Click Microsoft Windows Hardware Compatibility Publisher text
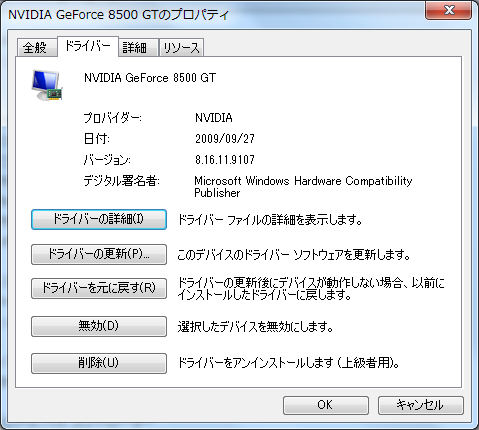 (303, 187)
